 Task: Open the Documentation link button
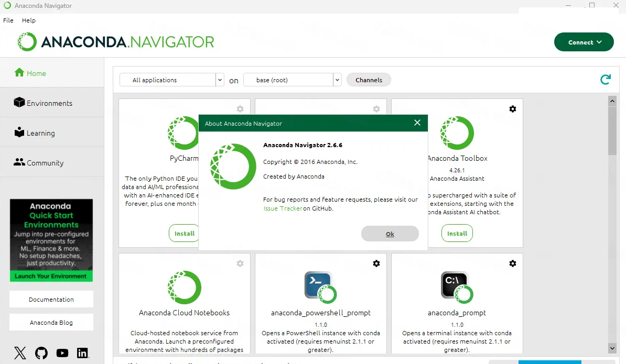[51, 300]
